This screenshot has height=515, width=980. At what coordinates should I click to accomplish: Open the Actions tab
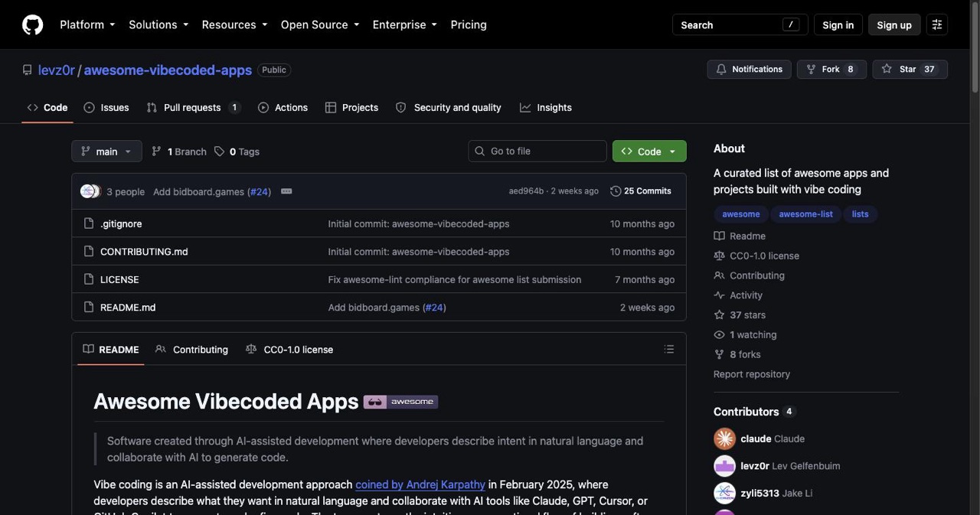[x=283, y=108]
